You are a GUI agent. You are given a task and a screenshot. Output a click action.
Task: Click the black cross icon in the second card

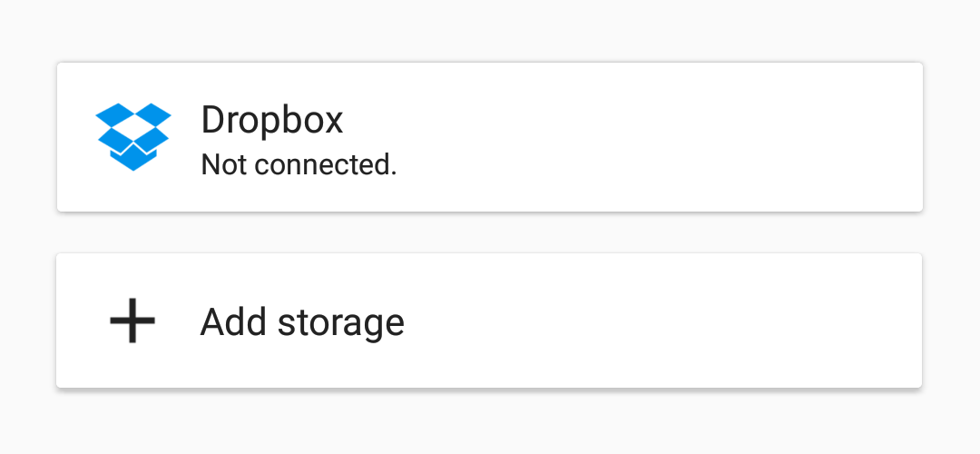coord(132,321)
